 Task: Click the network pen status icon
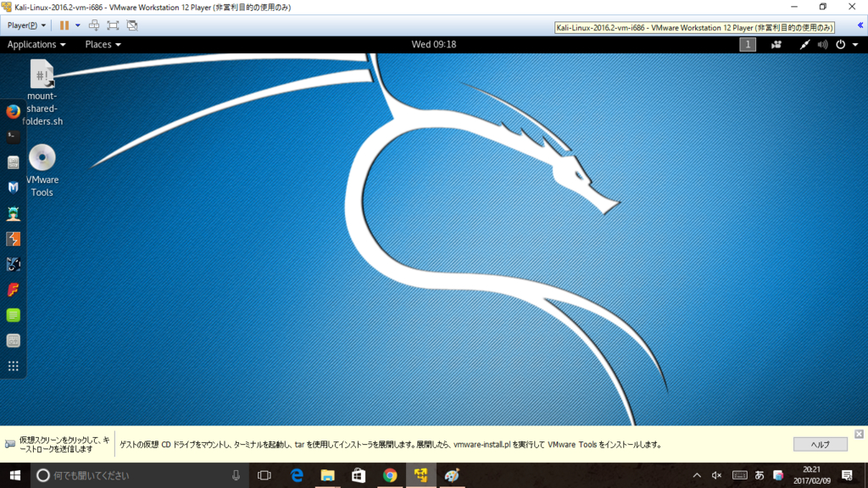[804, 44]
